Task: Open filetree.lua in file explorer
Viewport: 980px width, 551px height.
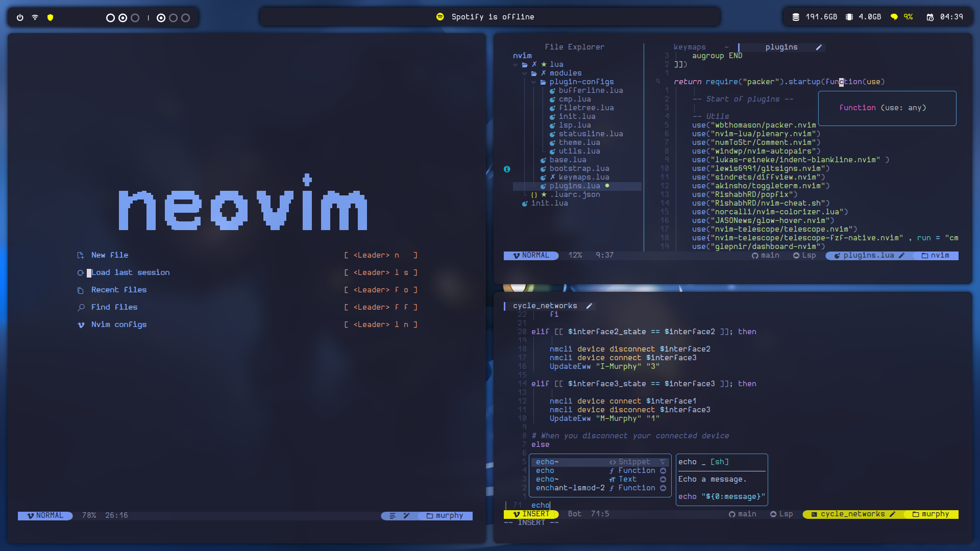Action: pos(586,108)
